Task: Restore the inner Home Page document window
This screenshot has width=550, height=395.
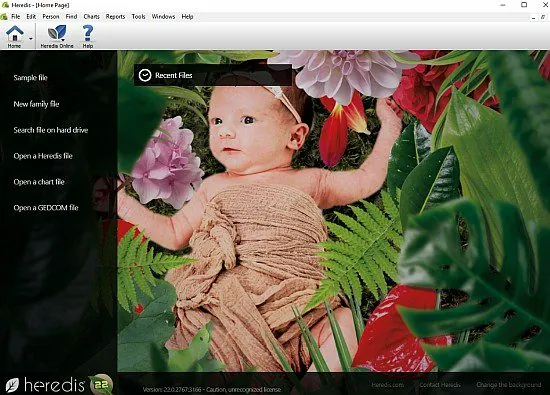Action: click(x=543, y=17)
